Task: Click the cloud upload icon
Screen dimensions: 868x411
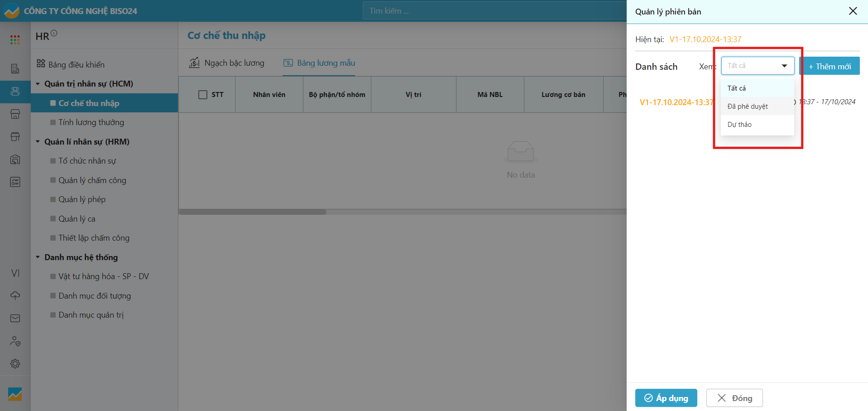Action: click(x=15, y=295)
